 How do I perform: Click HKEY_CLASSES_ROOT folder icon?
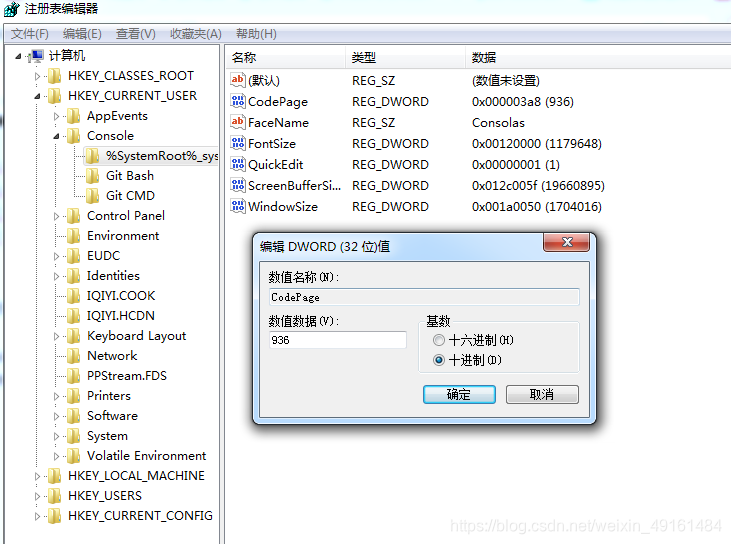[x=55, y=76]
